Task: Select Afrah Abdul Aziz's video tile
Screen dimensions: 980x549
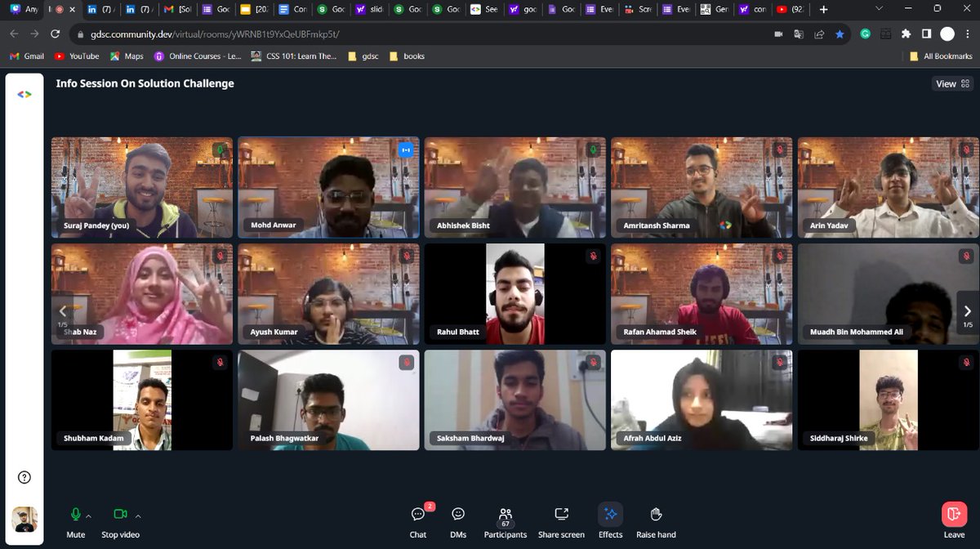Action: [x=702, y=400]
